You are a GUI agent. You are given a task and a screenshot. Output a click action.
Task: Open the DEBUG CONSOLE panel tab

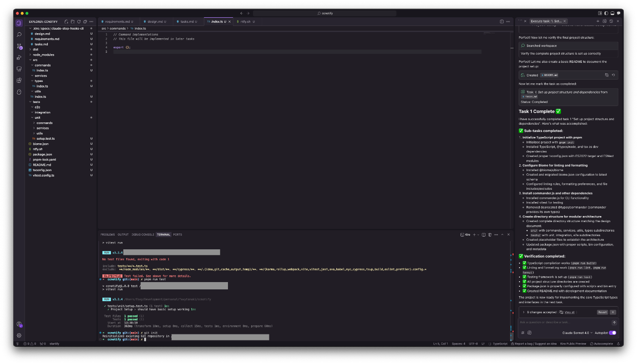click(143, 235)
